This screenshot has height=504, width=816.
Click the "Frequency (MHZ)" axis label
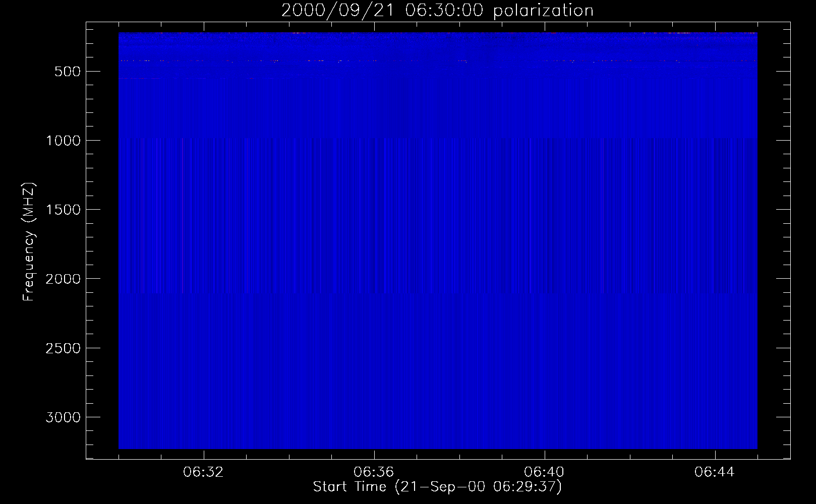tap(29, 241)
